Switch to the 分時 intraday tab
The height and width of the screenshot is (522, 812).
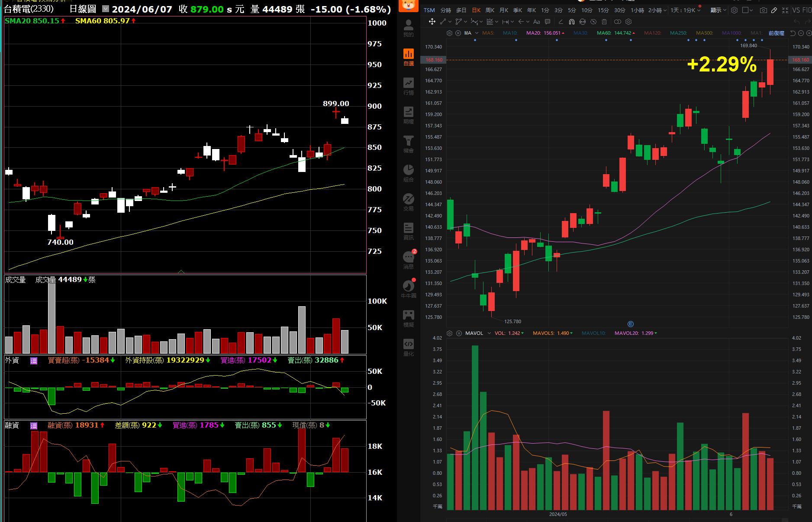[x=446, y=10]
